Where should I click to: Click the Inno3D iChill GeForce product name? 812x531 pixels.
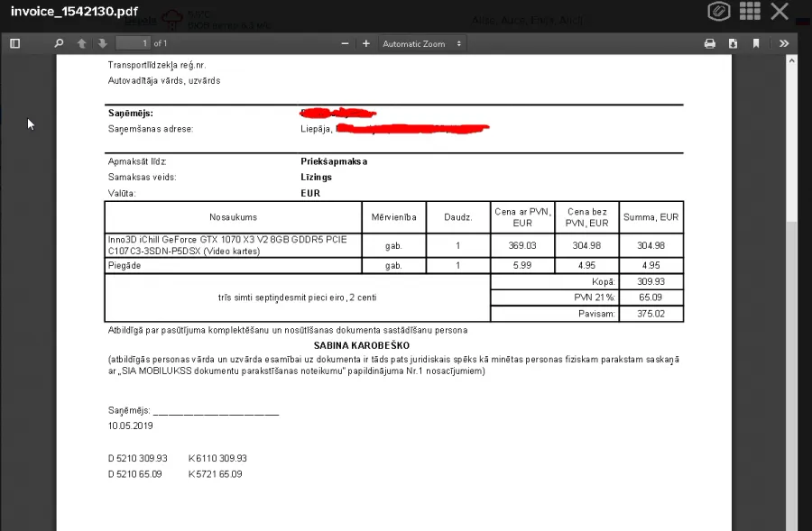[227, 245]
